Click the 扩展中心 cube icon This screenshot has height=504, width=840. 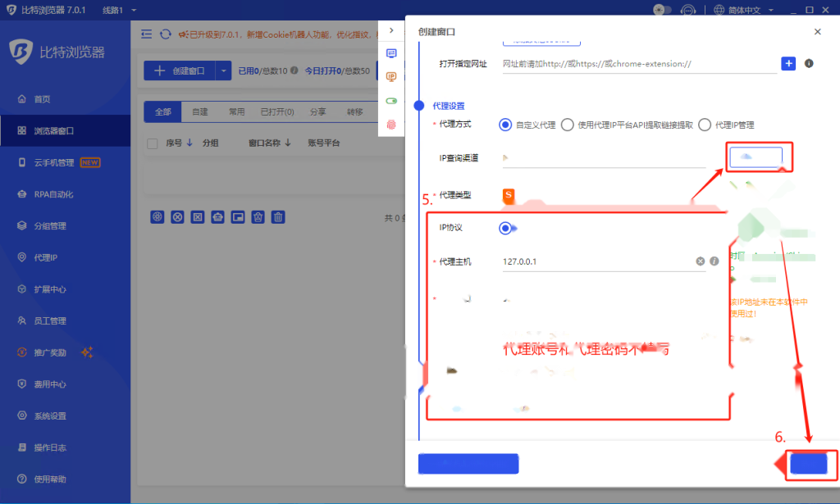(22, 289)
